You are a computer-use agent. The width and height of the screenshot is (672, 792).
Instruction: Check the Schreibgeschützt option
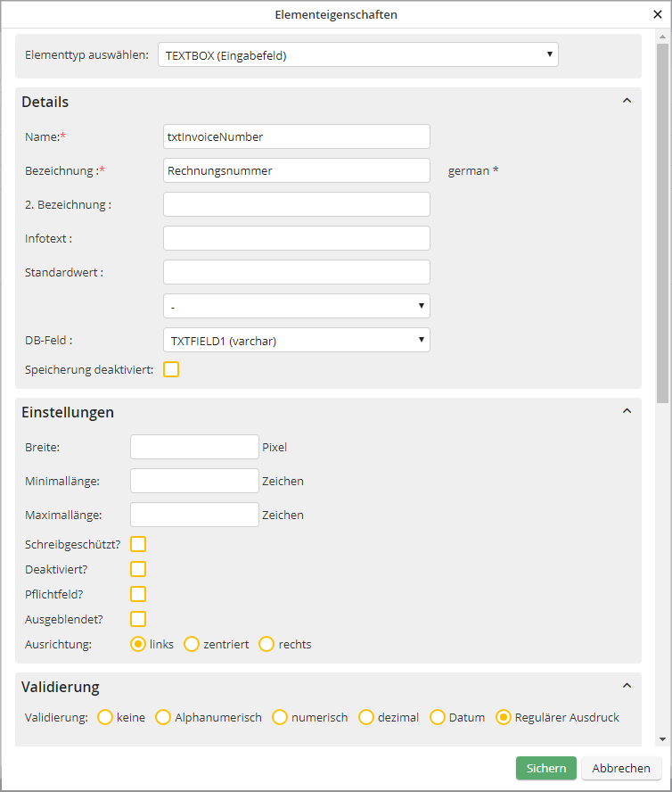pos(138,544)
